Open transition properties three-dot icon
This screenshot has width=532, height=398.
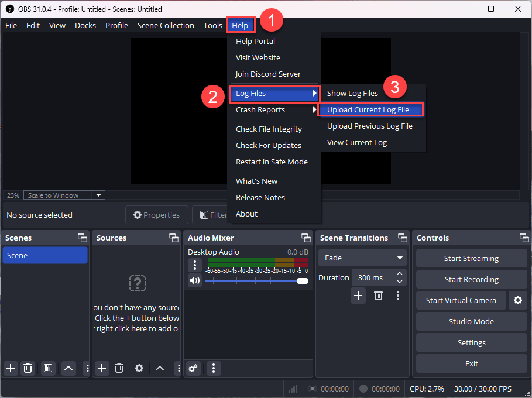pyautogui.click(x=398, y=296)
